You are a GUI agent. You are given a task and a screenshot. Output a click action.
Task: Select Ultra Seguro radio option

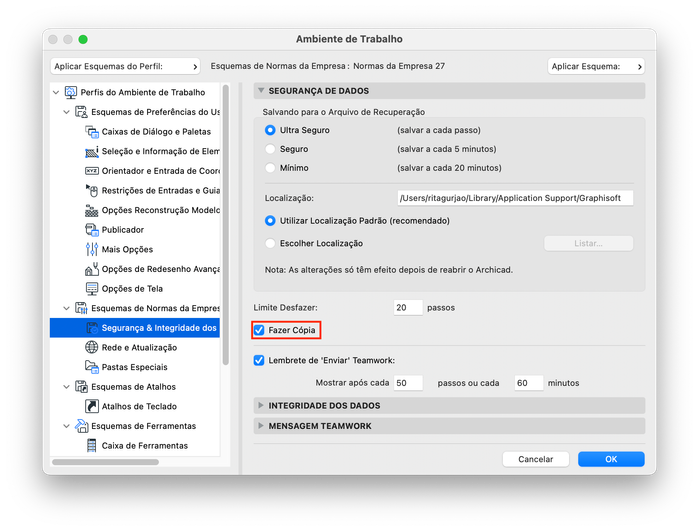[270, 130]
